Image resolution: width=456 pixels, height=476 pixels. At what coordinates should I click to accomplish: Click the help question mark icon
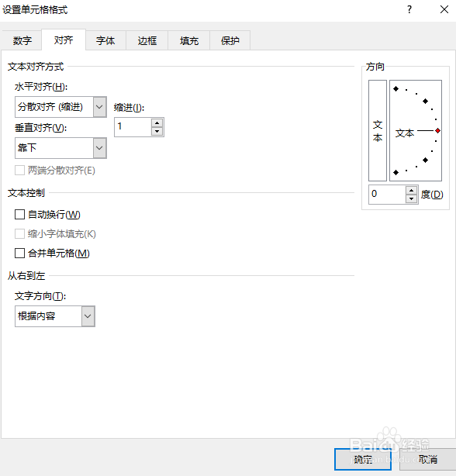tap(409, 10)
